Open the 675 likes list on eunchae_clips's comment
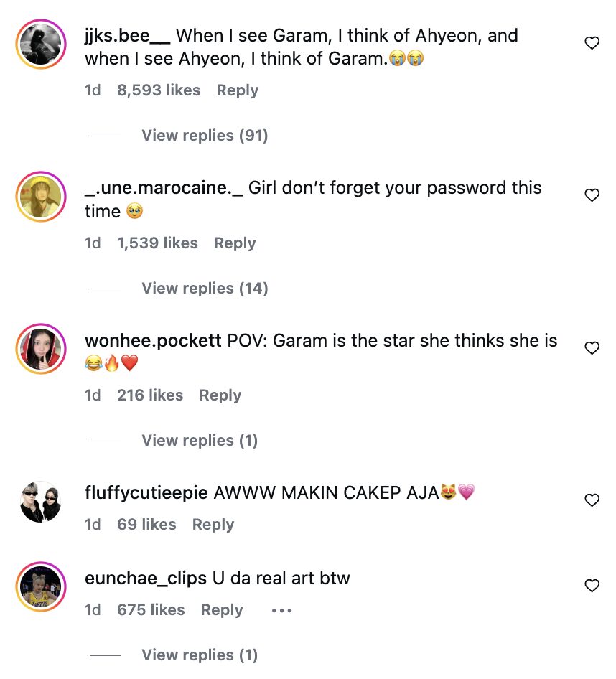This screenshot has height=679, width=616. [x=149, y=609]
